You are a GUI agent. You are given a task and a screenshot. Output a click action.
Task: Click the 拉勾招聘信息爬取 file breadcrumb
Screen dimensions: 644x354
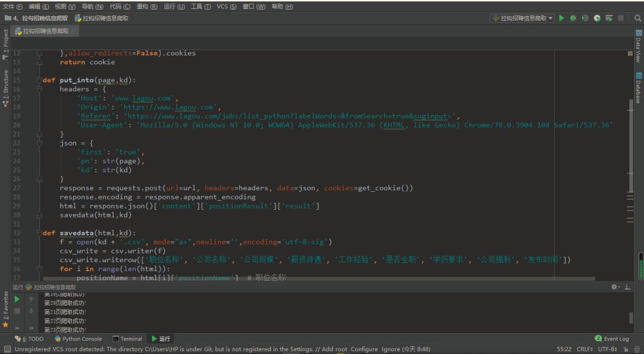(101, 18)
